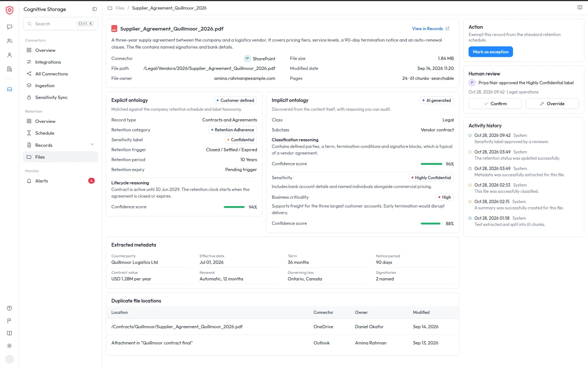Open All Connections in sidebar
This screenshot has height=368, width=588.
60,74
